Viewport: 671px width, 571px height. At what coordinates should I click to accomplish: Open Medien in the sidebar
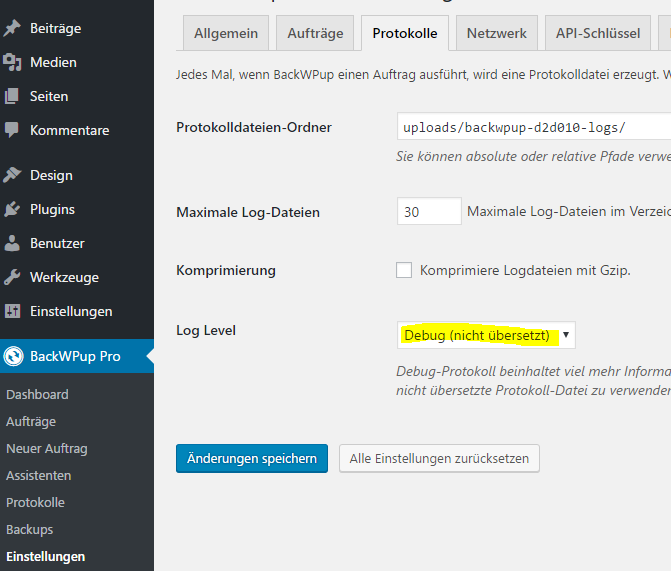[x=77, y=62]
